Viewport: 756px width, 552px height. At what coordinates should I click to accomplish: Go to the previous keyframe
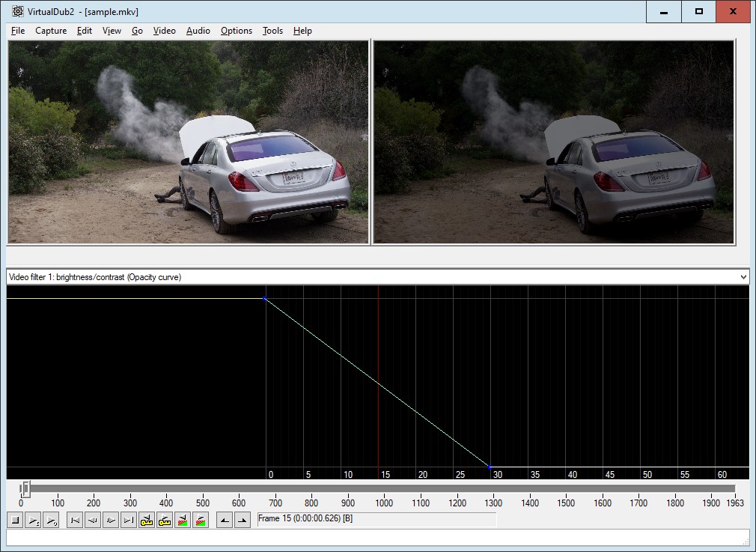point(147,521)
